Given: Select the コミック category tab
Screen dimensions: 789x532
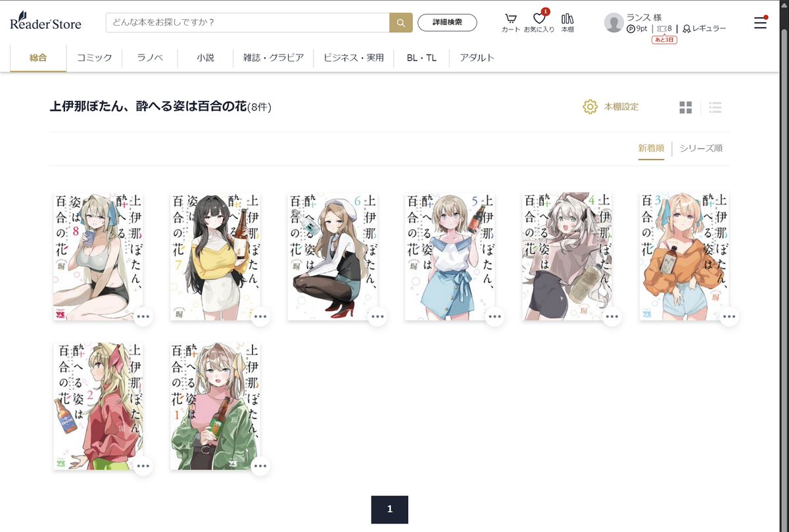Looking at the screenshot, I should click(x=95, y=58).
